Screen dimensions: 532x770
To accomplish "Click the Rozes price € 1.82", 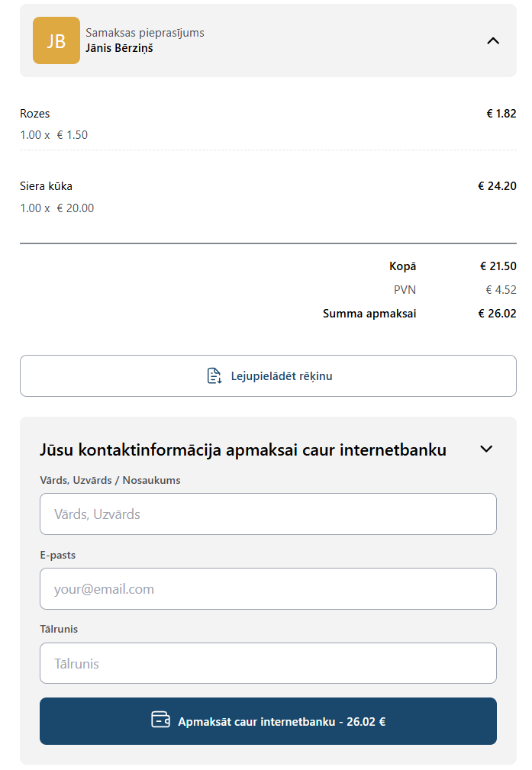I will coord(501,114).
